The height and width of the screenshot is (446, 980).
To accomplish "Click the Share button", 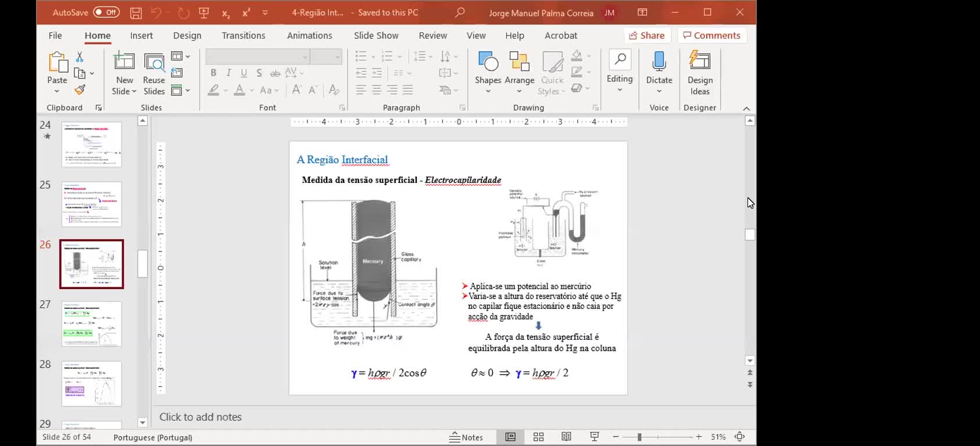I will coord(647,35).
